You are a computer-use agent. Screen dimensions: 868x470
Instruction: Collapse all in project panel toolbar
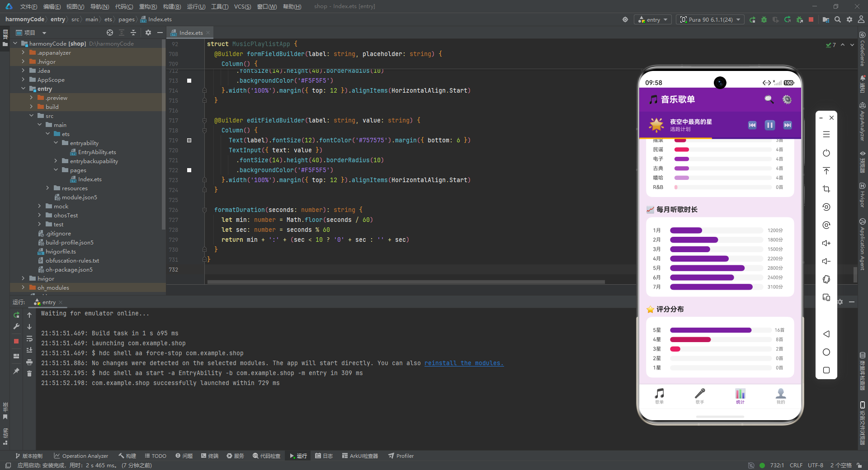point(133,33)
